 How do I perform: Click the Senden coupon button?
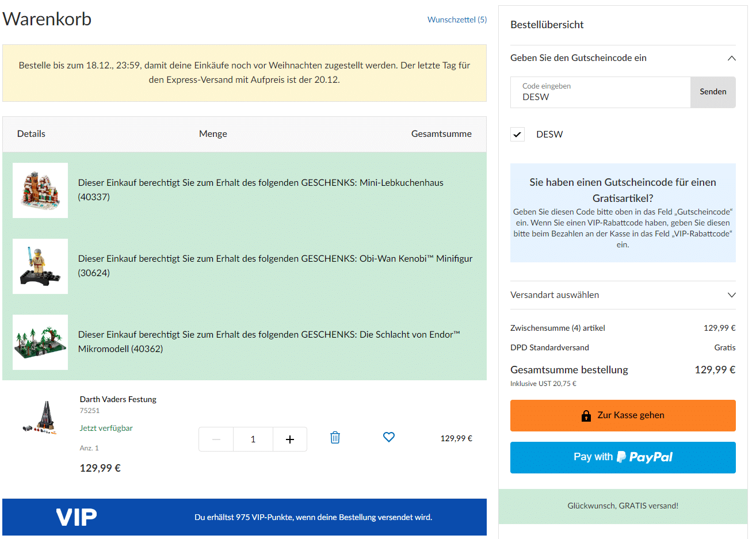click(x=713, y=92)
